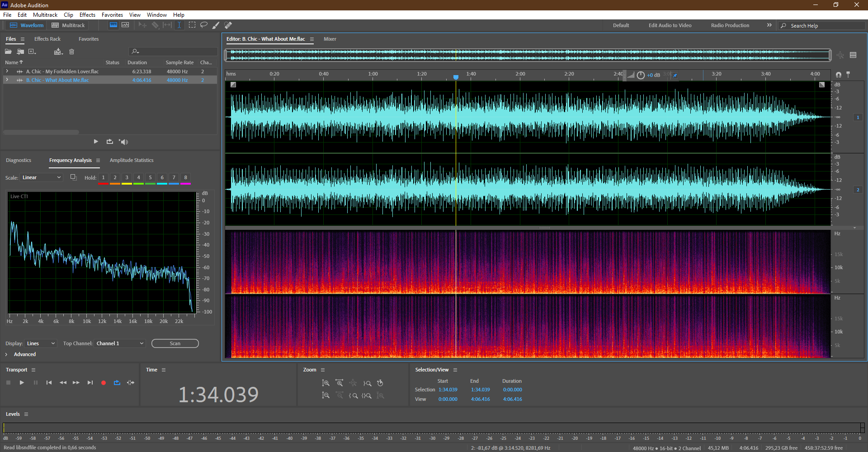
Task: Click the Fast Forward transport button
Action: (76, 383)
